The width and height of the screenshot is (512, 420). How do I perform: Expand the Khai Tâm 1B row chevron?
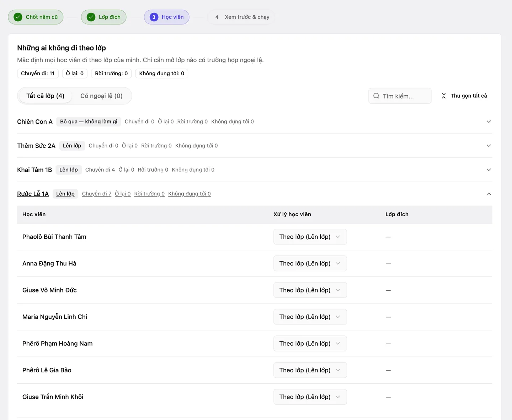[489, 170]
